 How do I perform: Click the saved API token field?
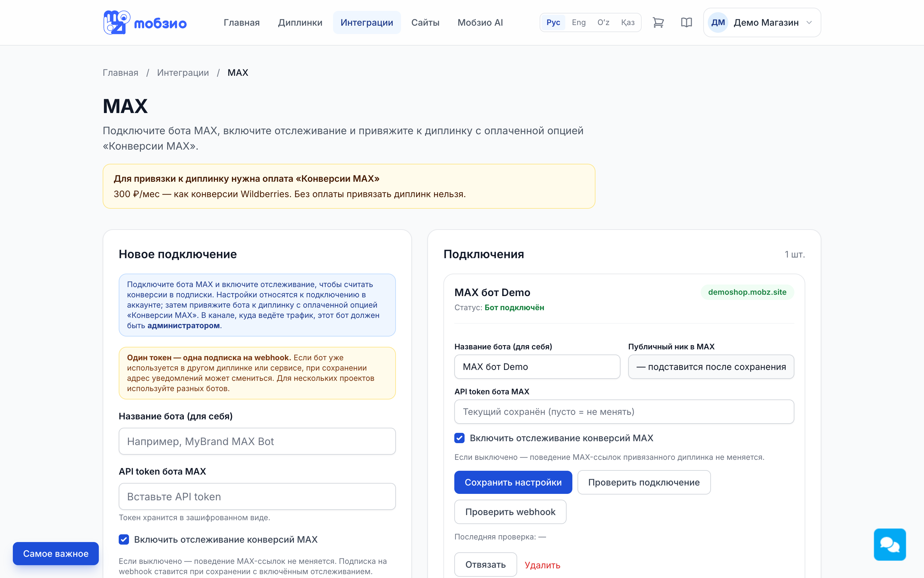(x=624, y=412)
